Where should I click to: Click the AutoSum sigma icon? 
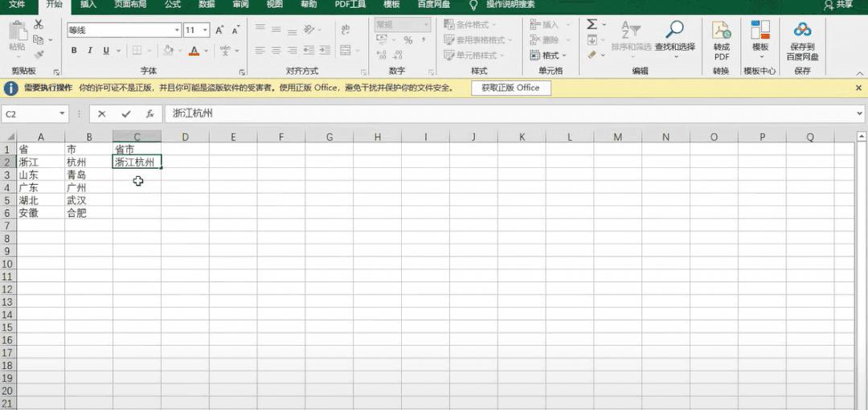coord(592,24)
